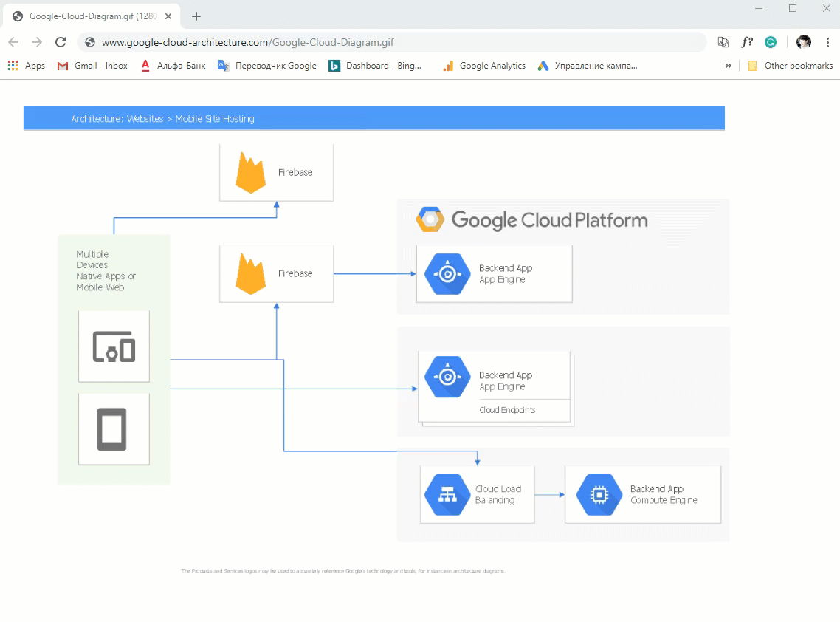Open the Альфа-Банк bookmark
The height and width of the screenshot is (622, 840).
click(173, 66)
